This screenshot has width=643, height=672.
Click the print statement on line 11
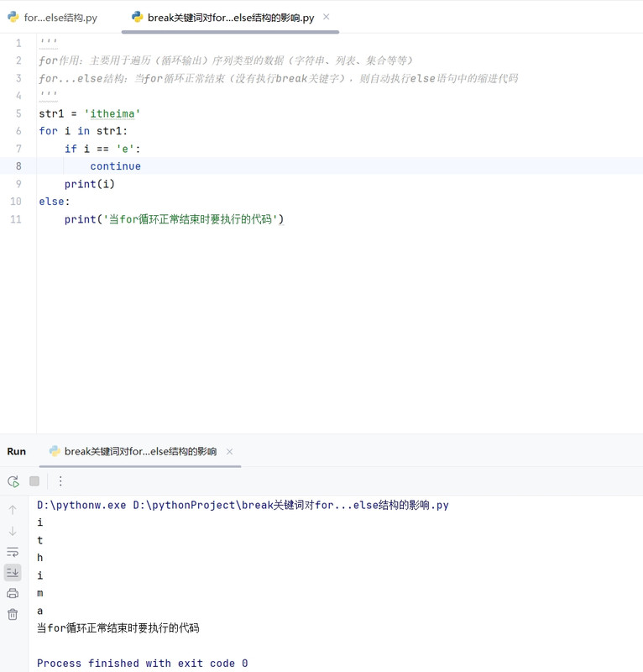point(174,219)
